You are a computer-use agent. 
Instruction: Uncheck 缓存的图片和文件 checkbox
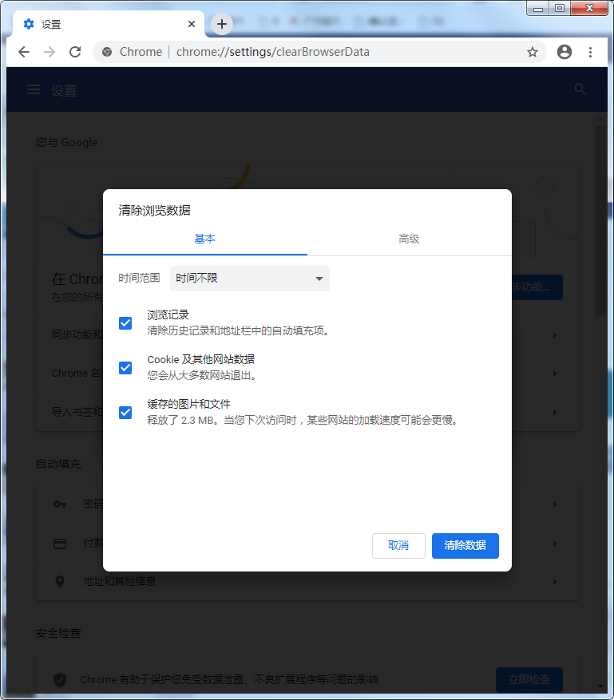click(x=125, y=413)
